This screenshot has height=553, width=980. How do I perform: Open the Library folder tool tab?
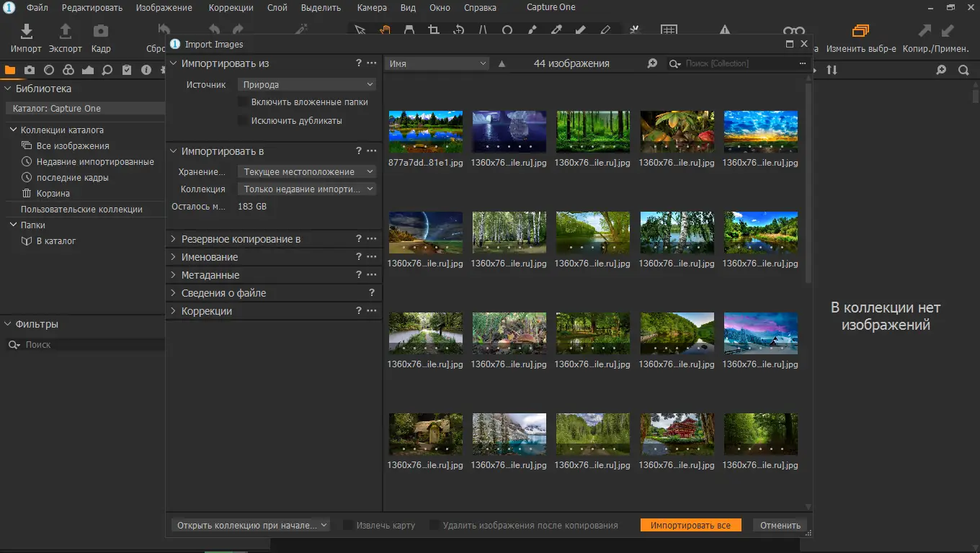click(10, 70)
